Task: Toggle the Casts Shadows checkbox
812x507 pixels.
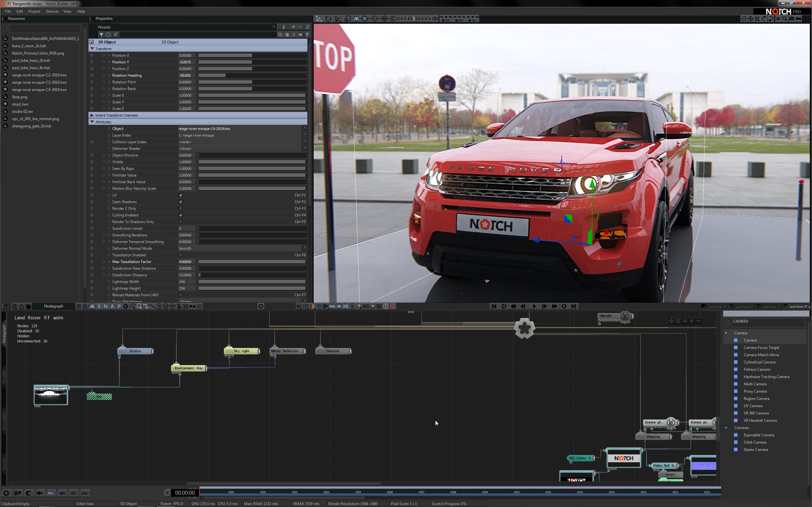Action: (x=180, y=202)
